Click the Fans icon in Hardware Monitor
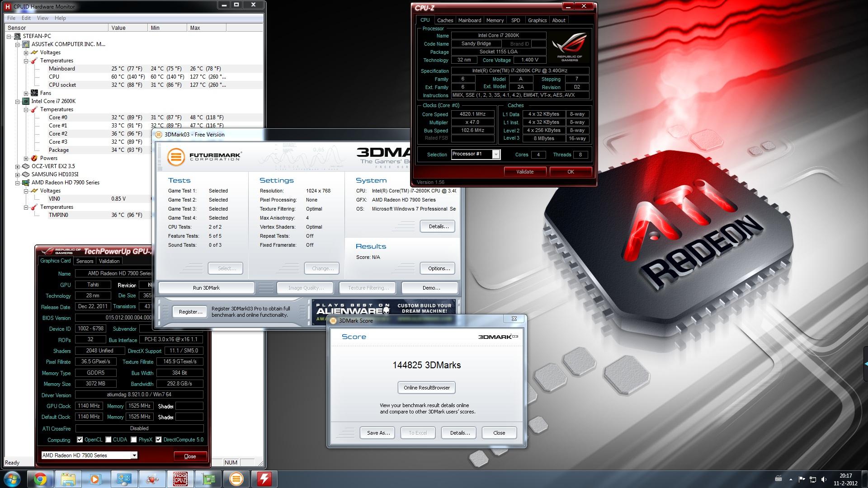The image size is (868, 488). 34,93
